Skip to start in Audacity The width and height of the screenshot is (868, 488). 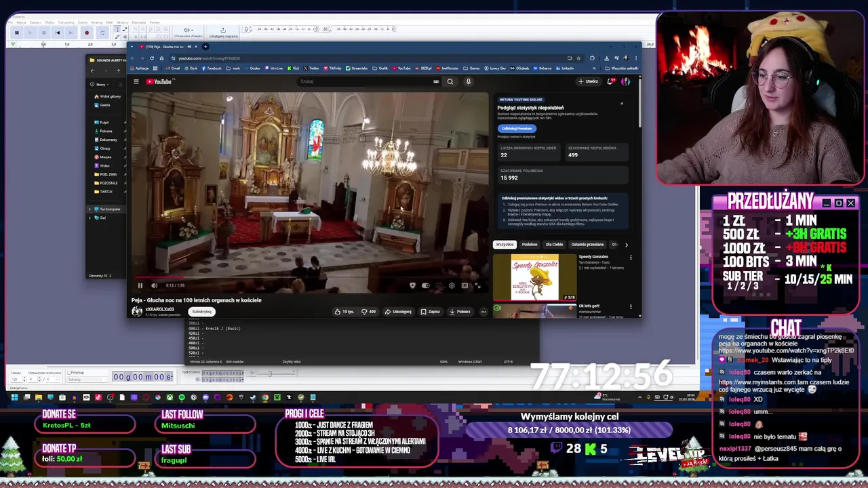coord(58,33)
